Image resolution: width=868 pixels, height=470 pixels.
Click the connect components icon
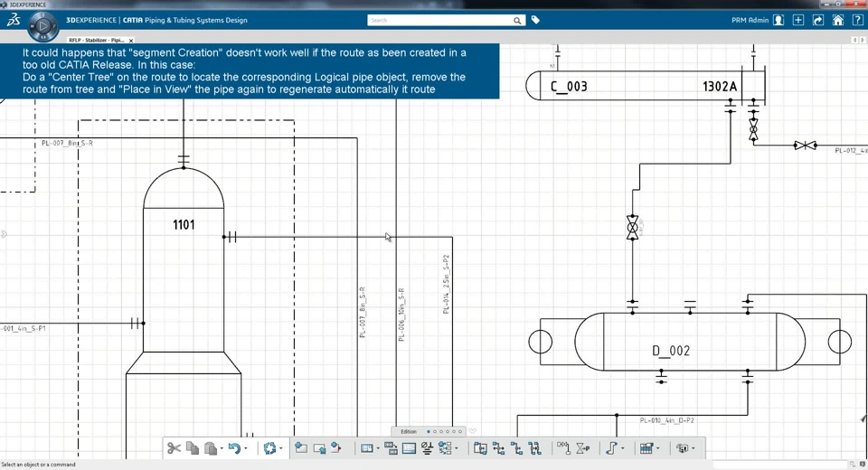[480, 448]
